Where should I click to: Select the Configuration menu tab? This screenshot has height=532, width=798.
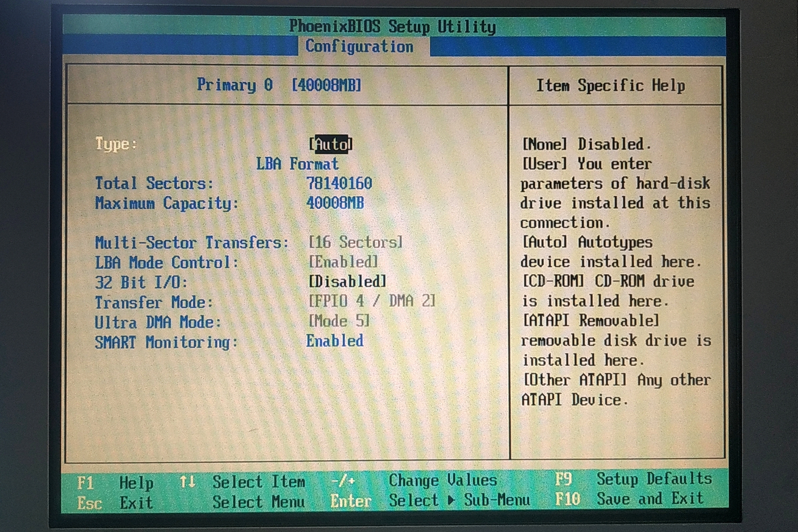[359, 47]
